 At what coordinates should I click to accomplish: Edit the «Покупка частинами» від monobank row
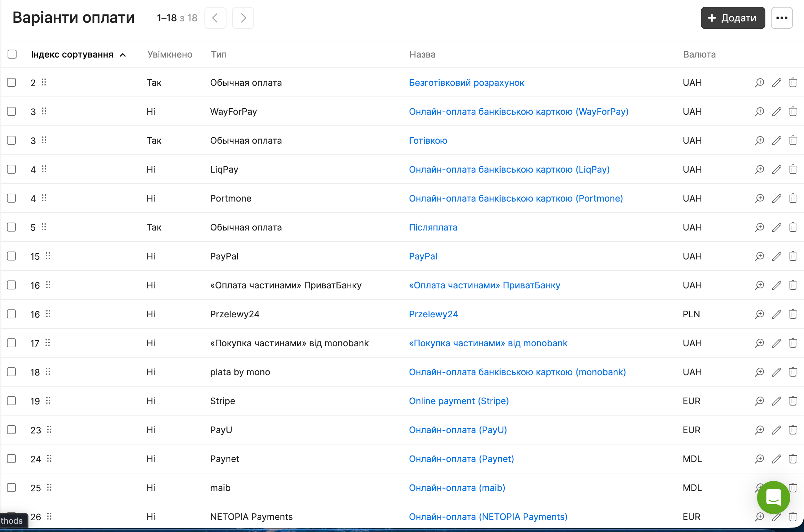776,343
